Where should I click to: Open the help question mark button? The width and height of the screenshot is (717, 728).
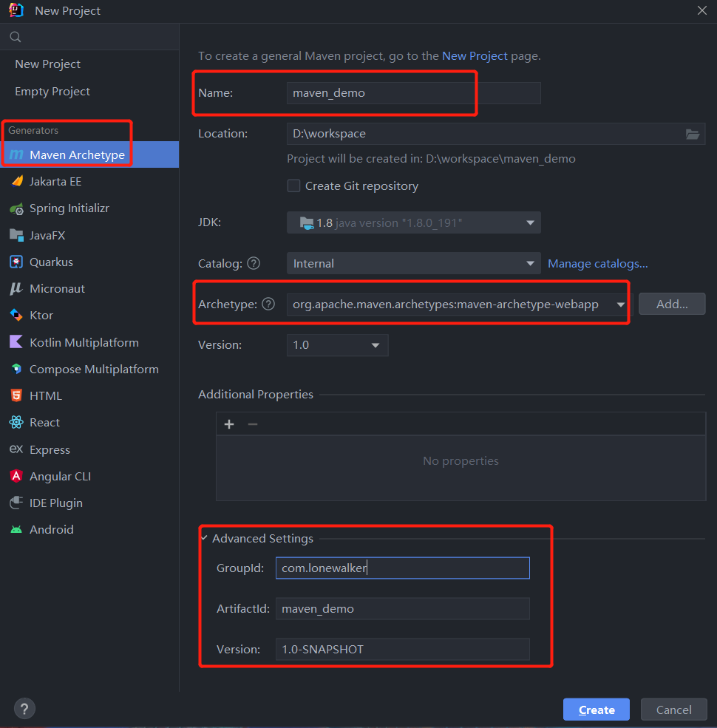pyautogui.click(x=24, y=709)
